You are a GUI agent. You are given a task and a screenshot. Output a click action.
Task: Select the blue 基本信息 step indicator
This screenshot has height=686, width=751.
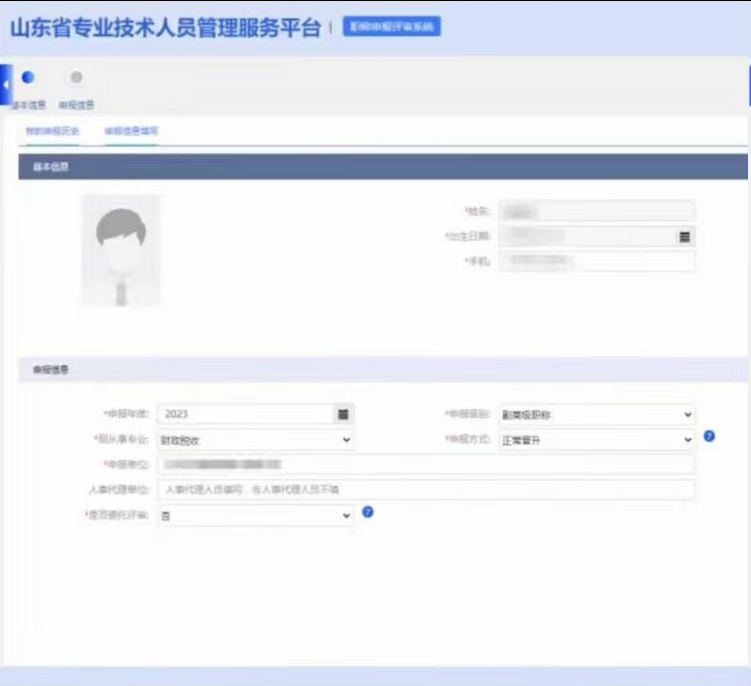coord(28,77)
